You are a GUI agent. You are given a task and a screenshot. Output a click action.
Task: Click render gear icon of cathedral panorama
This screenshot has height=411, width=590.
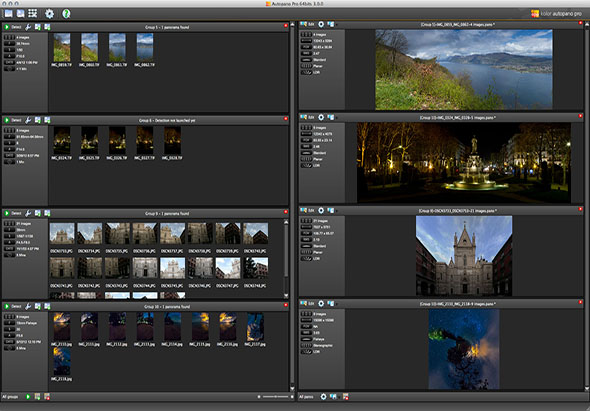click(x=321, y=211)
